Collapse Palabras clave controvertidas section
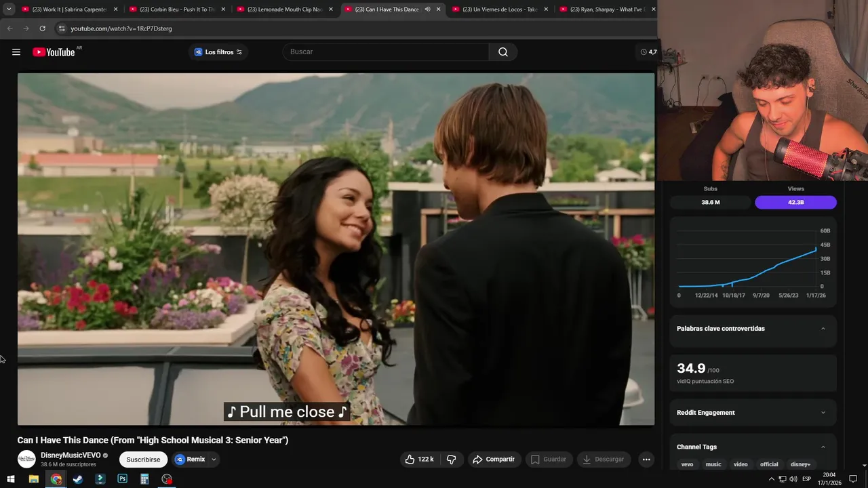 (x=823, y=329)
